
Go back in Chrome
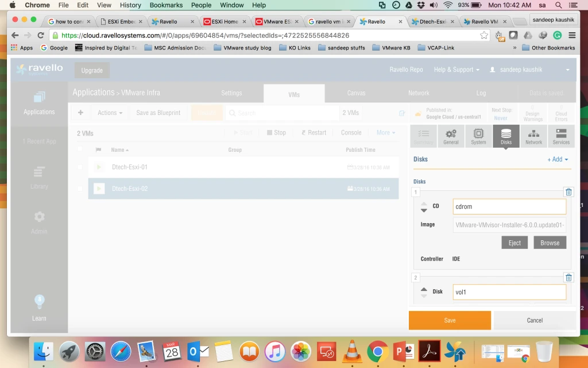tap(15, 35)
